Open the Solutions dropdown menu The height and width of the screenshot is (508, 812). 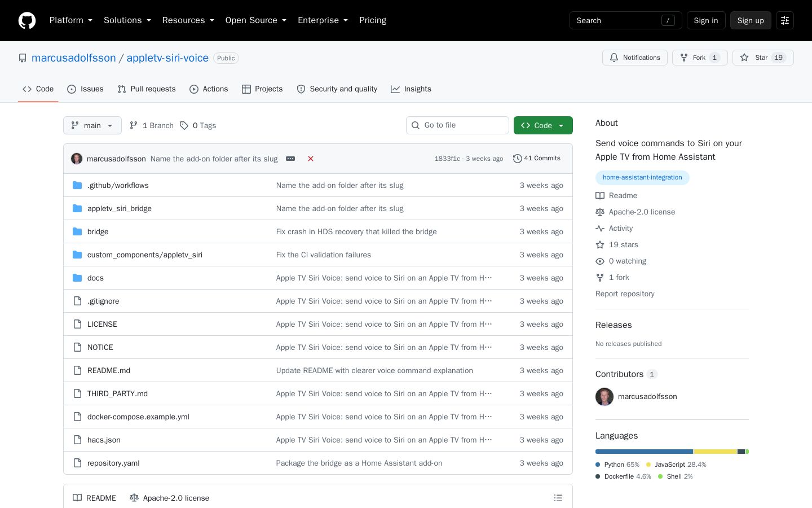tap(127, 20)
